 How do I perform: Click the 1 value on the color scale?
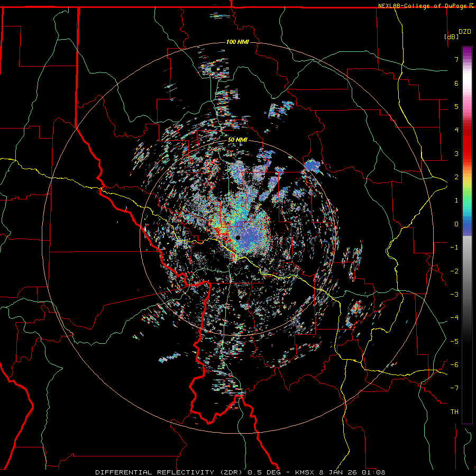(456, 200)
